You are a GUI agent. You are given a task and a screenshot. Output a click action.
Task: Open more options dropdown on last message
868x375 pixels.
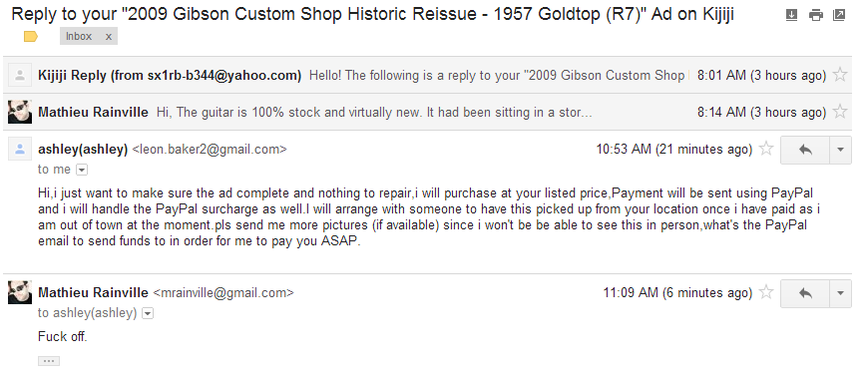click(840, 293)
